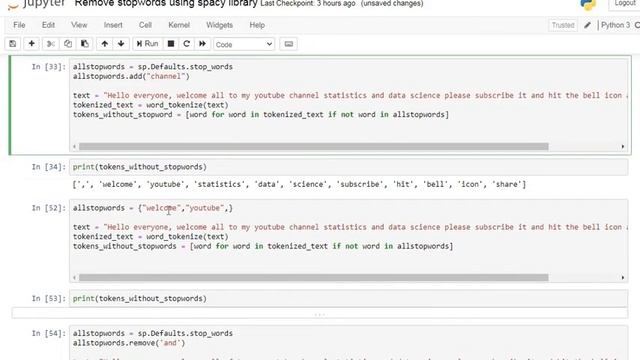The image size is (640, 360).
Task: Click right scroll arrow in cell 52
Action: pyautogui.click(x=623, y=278)
